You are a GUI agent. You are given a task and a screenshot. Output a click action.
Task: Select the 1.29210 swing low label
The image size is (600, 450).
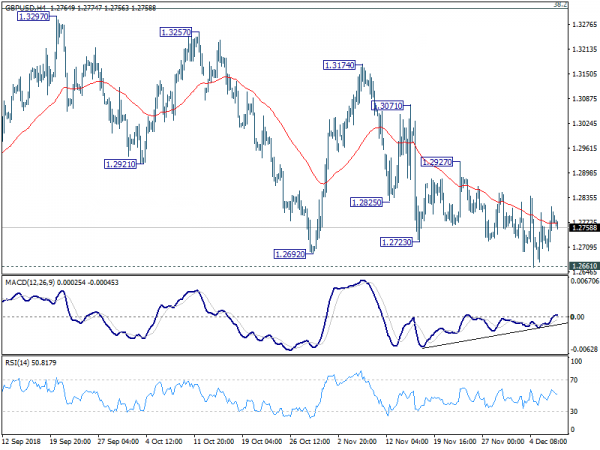[x=121, y=163]
